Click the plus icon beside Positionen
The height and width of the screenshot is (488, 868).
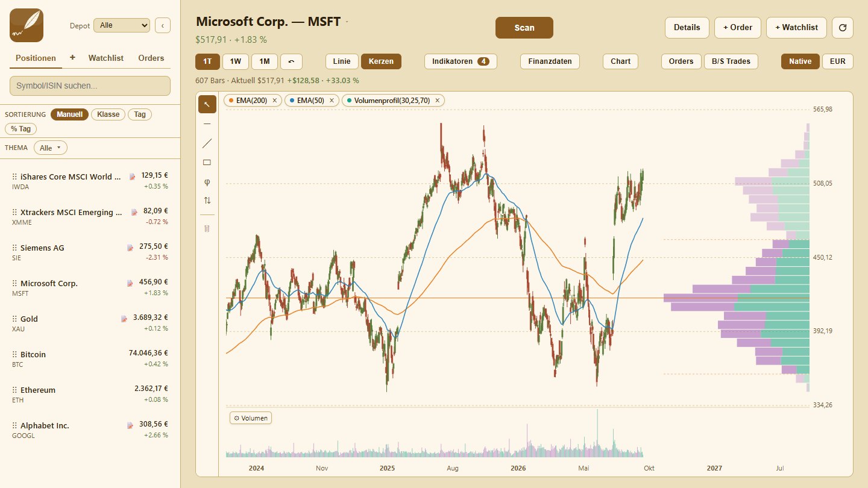pyautogui.click(x=72, y=58)
